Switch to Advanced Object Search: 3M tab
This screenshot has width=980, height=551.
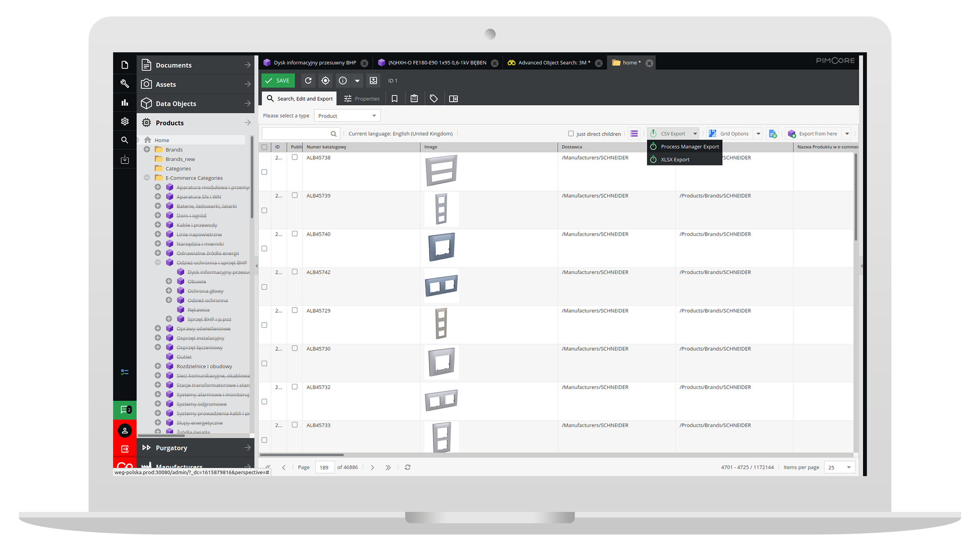554,63
